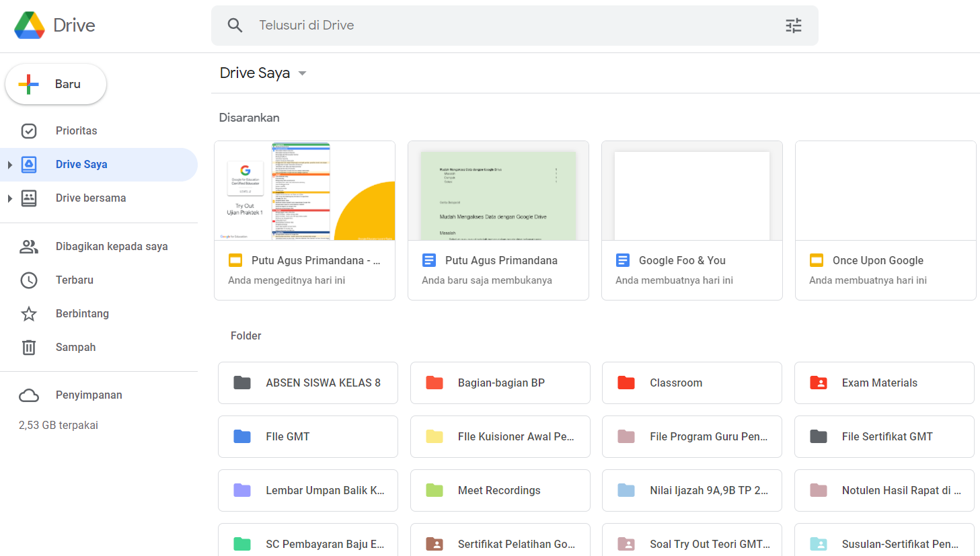
Task: Click the search magnifier icon
Action: click(235, 26)
